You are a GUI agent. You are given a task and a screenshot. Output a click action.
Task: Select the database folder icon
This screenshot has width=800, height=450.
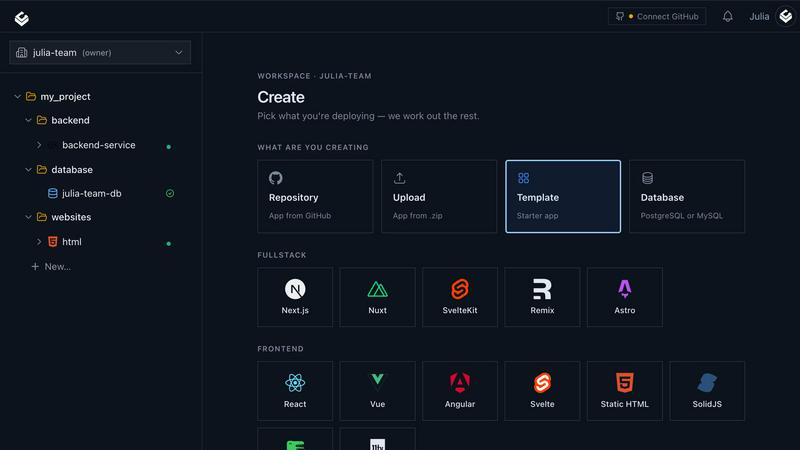pos(42,169)
